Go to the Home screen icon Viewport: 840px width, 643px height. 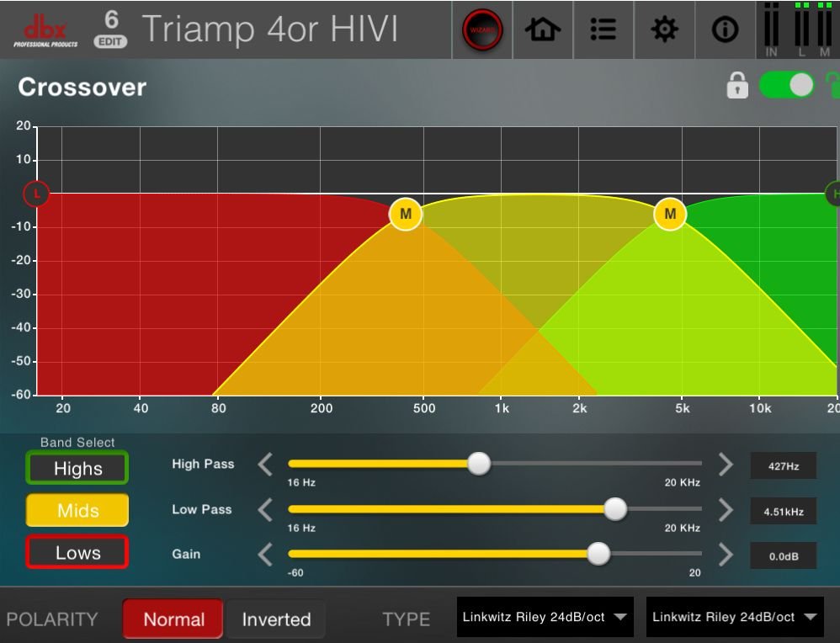point(543,30)
